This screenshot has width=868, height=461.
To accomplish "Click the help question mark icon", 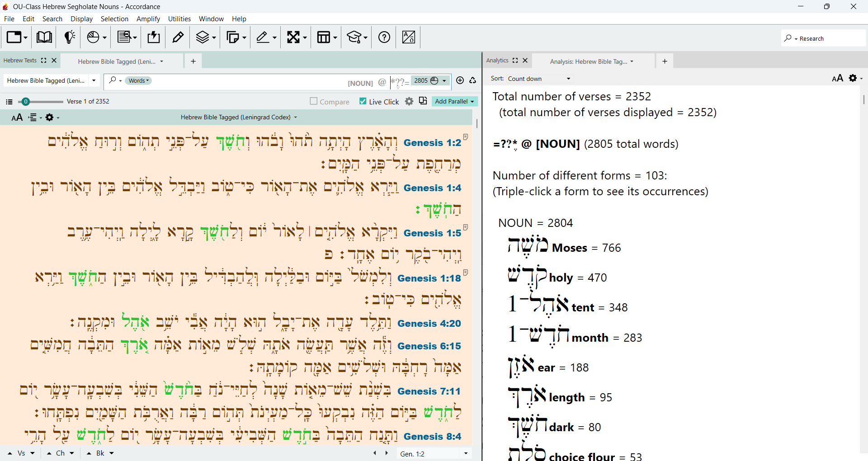I will (384, 37).
